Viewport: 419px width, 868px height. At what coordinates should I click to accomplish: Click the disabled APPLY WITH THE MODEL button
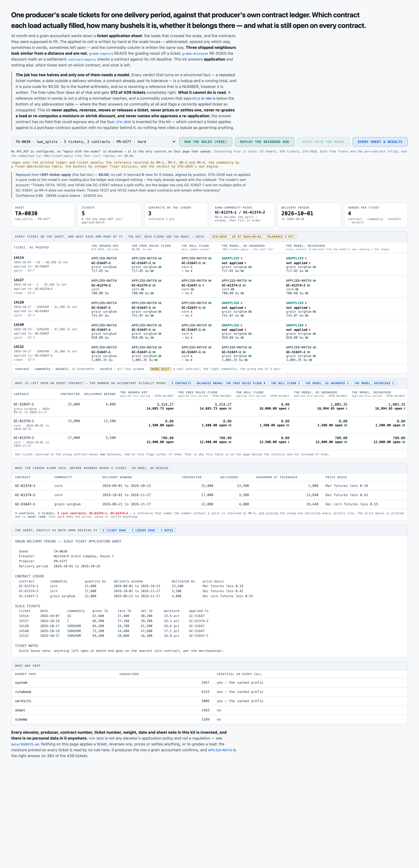[x=323, y=142]
